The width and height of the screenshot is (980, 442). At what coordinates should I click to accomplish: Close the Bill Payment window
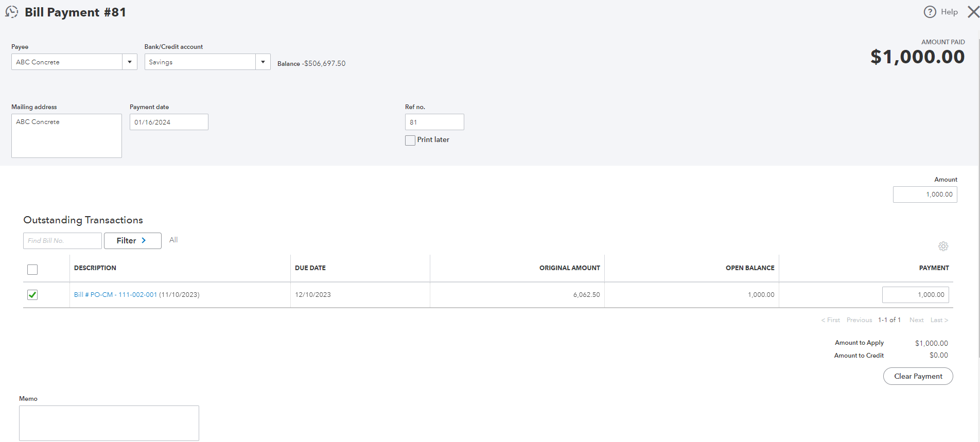(x=973, y=12)
